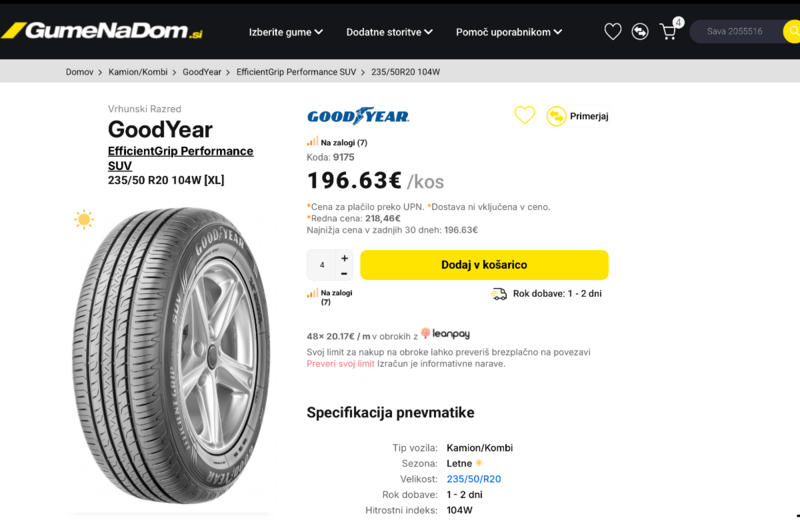
Task: Open the shopping cart icon
Action: [668, 32]
